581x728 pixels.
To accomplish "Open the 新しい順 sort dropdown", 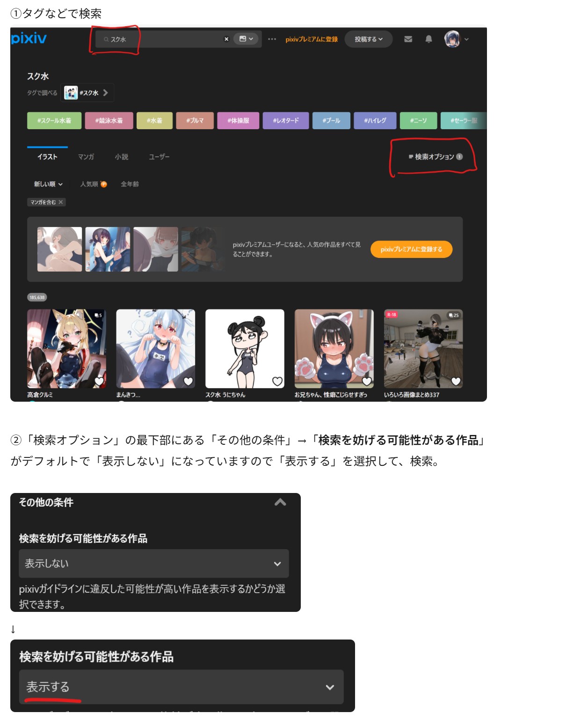I will pyautogui.click(x=48, y=184).
